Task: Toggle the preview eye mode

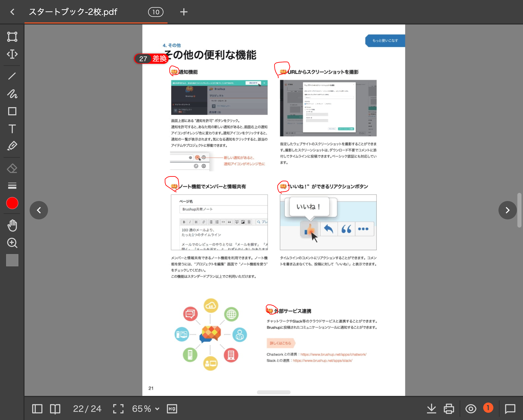Action: [471, 409]
